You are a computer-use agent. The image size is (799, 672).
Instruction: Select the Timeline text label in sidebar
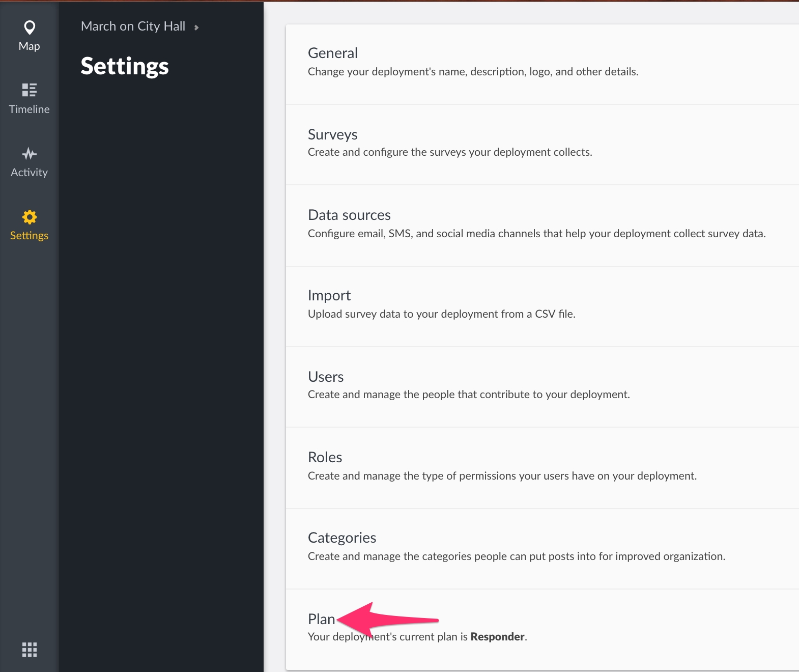30,109
